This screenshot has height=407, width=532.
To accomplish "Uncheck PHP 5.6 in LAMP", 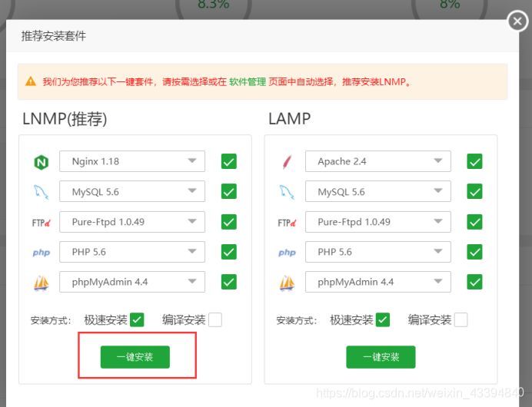I will (x=474, y=252).
